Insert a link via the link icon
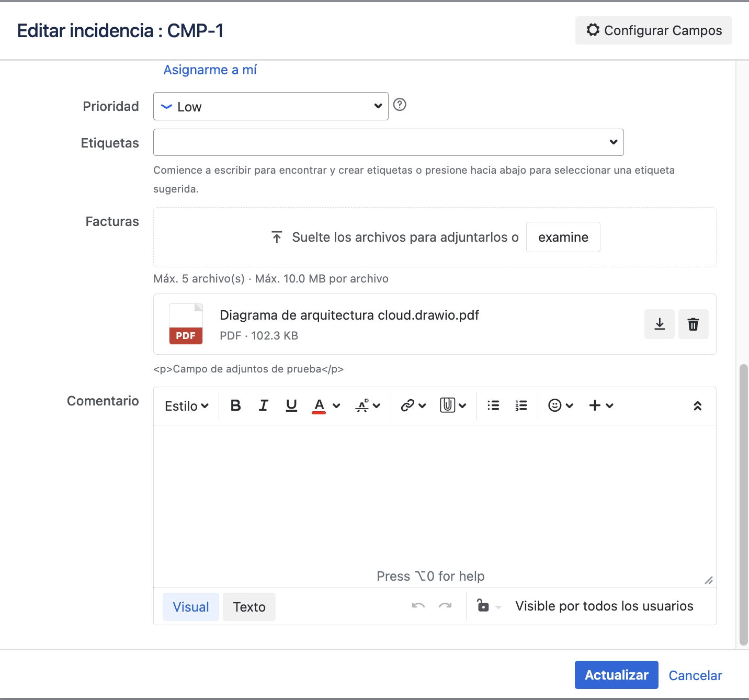Screen dimensions: 749x700 tap(407, 405)
